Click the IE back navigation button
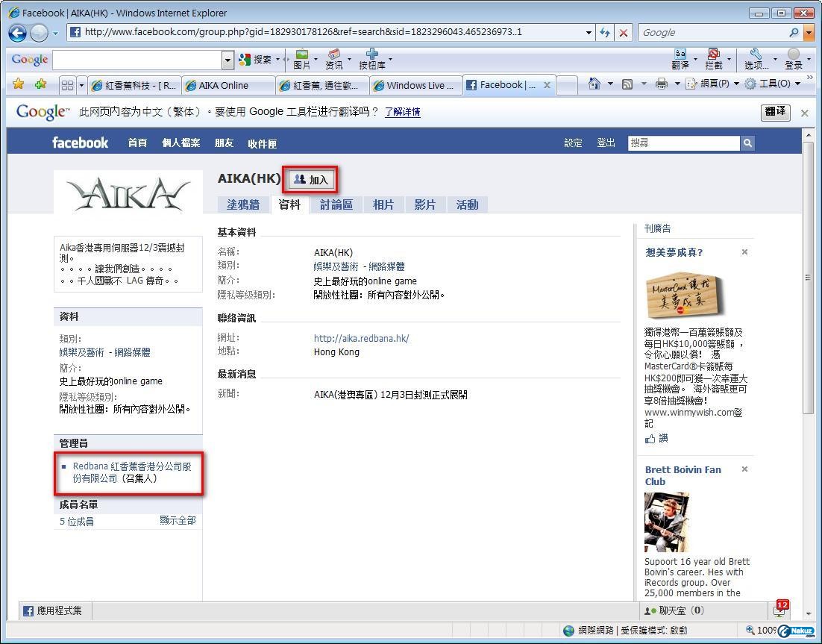The height and width of the screenshot is (644, 822). (18, 33)
